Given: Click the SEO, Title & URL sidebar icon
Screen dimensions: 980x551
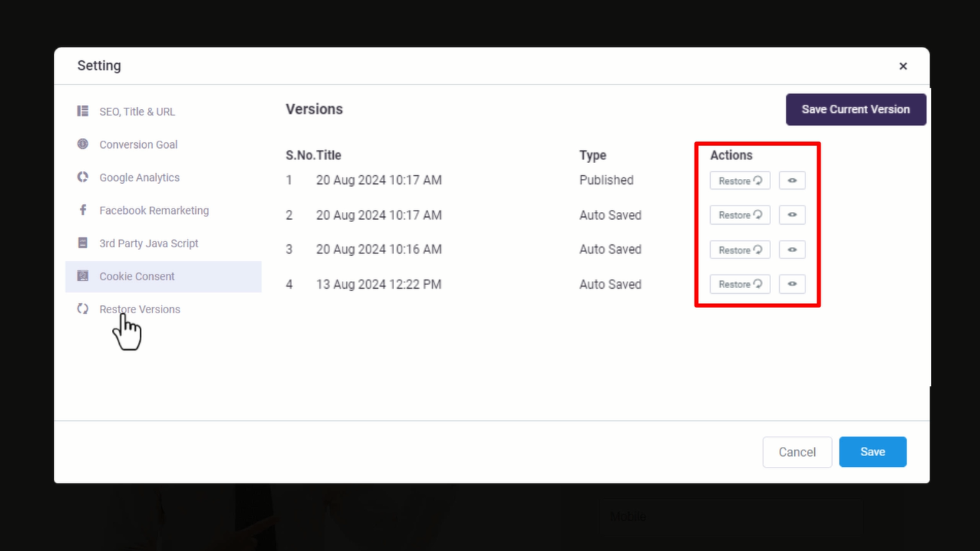Looking at the screenshot, I should coord(83,111).
